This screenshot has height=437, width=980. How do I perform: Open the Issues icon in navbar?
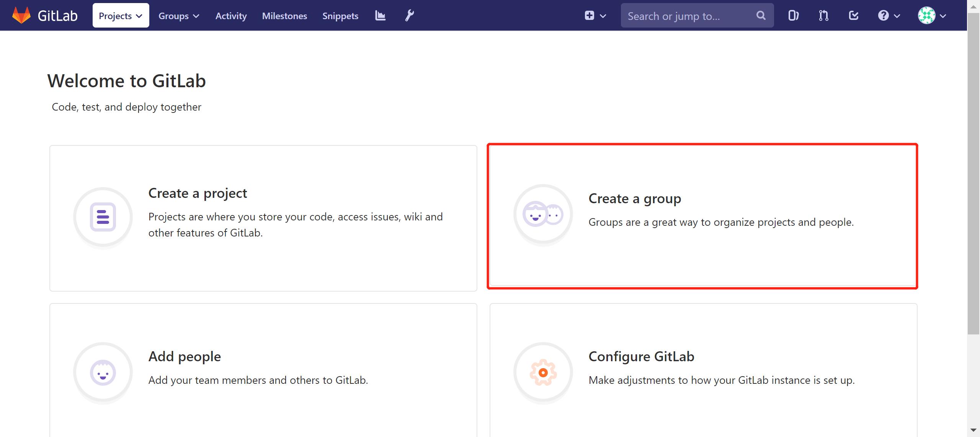click(x=793, y=16)
